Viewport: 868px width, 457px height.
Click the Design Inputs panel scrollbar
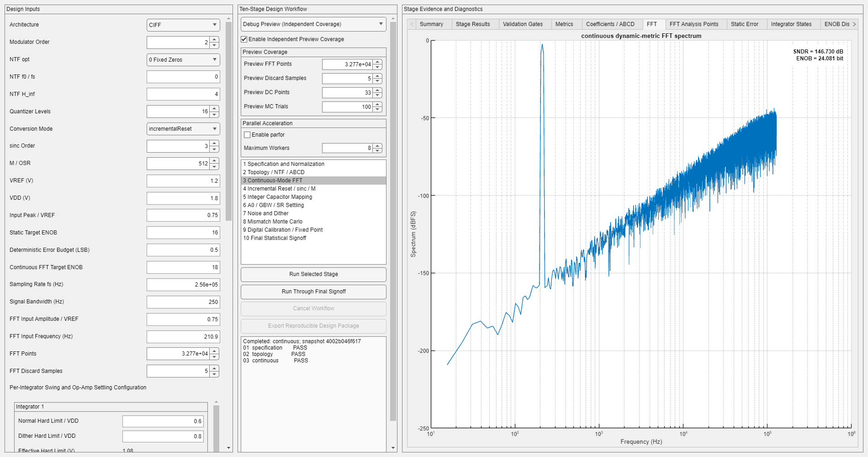[229, 121]
